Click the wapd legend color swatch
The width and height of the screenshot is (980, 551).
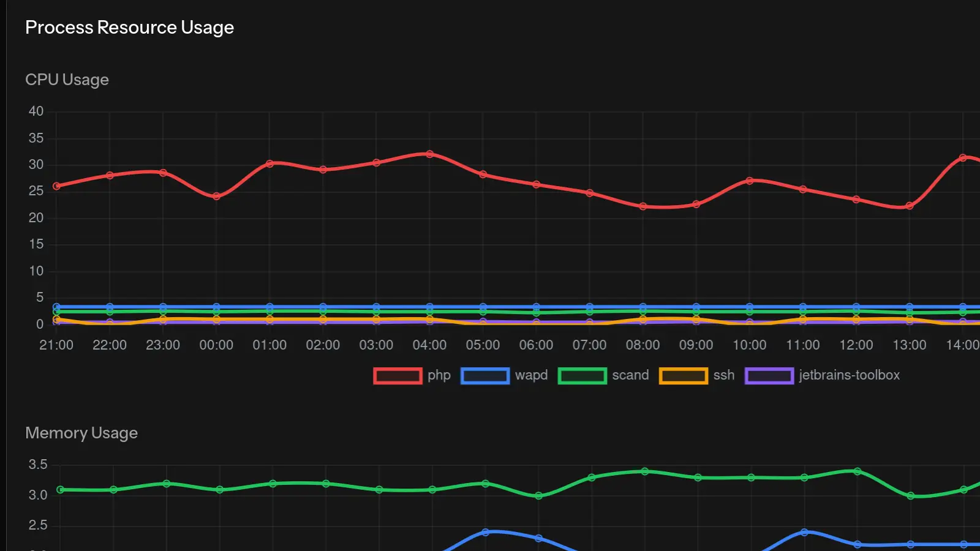[x=485, y=375]
